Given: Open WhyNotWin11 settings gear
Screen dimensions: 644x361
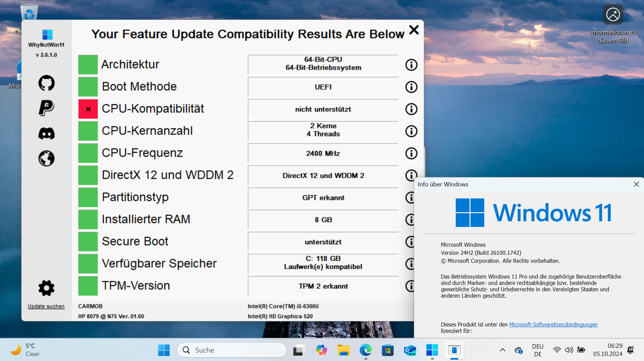Looking at the screenshot, I should pyautogui.click(x=46, y=288).
